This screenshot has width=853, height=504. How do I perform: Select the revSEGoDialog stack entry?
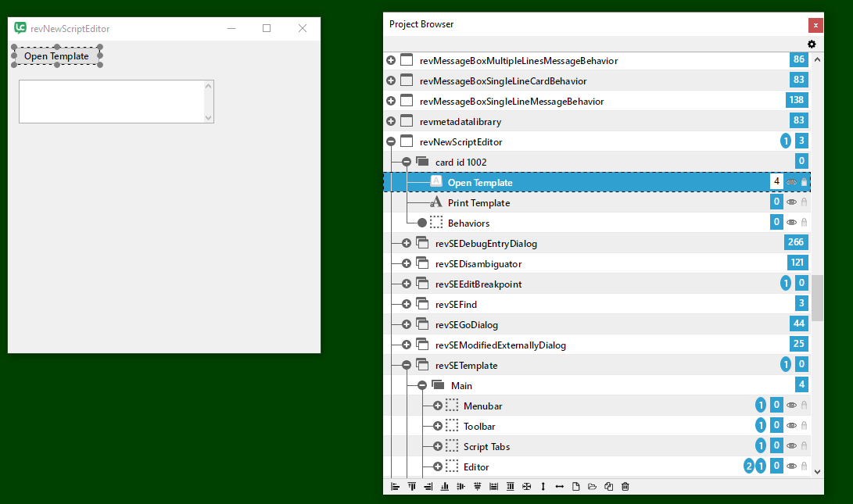tap(467, 324)
